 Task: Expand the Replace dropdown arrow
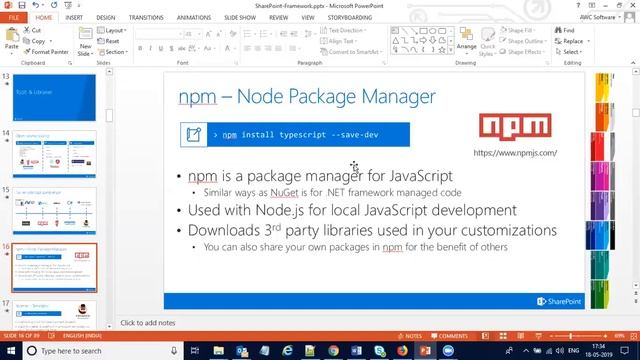pyautogui.click(x=589, y=41)
